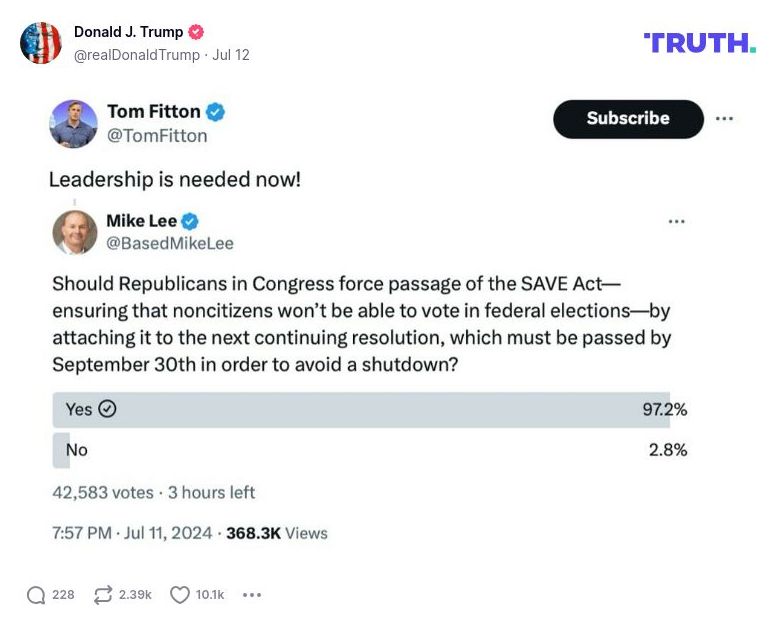Click the @realDonaldTrump handle

pos(136,55)
